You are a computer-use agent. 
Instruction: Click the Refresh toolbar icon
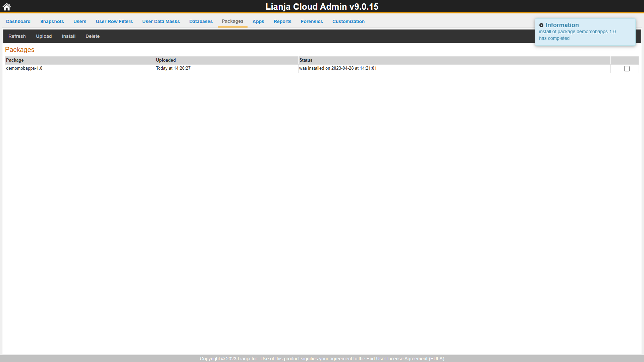pyautogui.click(x=17, y=36)
